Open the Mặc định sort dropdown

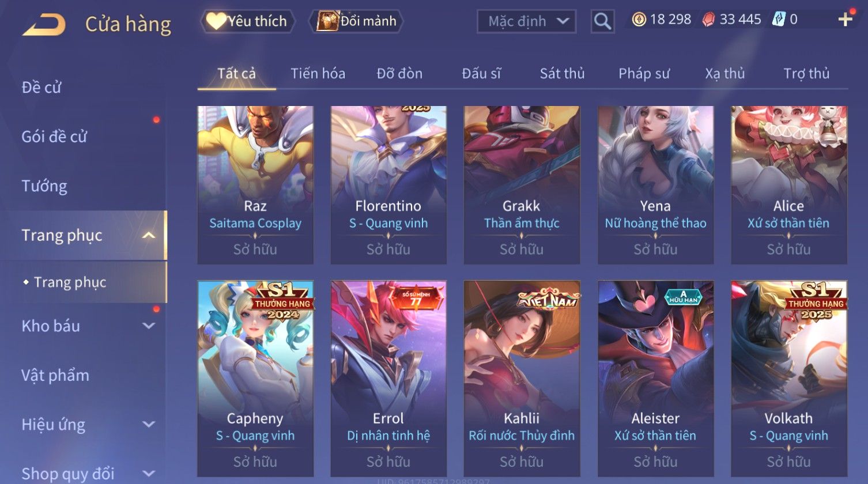[526, 21]
